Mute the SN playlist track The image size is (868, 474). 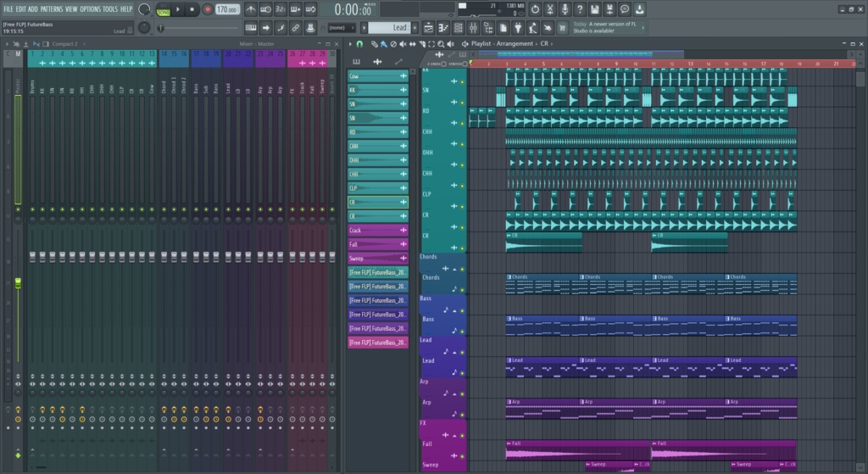click(462, 103)
